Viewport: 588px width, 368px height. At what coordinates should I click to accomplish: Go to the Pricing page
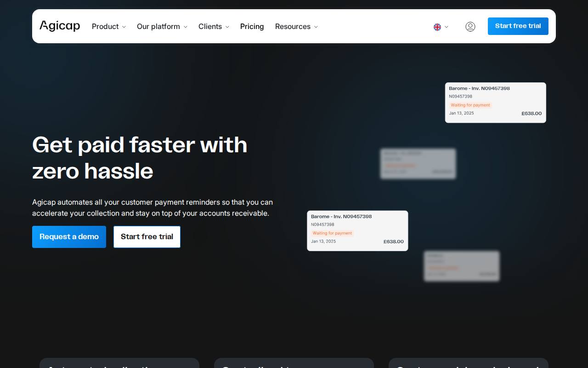tap(252, 27)
